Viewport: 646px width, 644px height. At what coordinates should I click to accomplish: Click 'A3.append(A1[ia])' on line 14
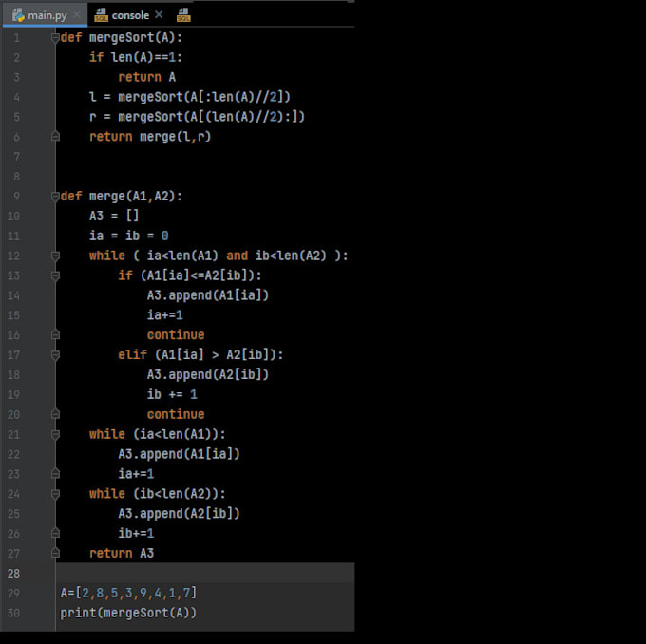pos(208,295)
